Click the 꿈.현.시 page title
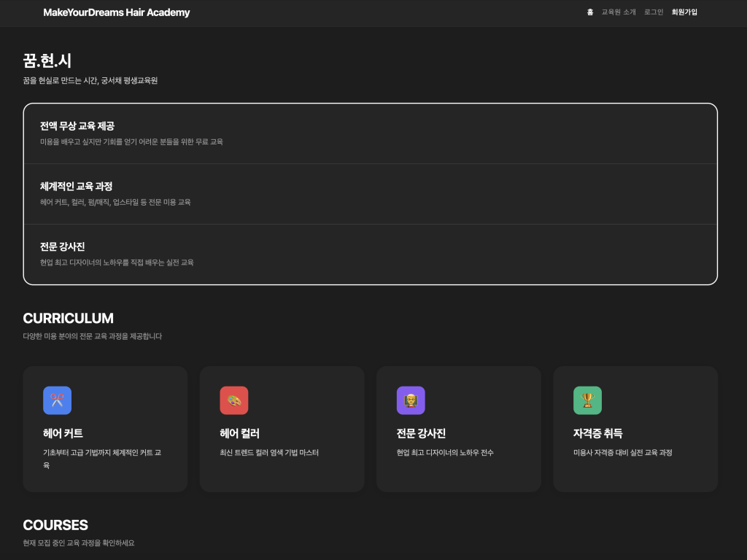The height and width of the screenshot is (560, 747). 47,61
